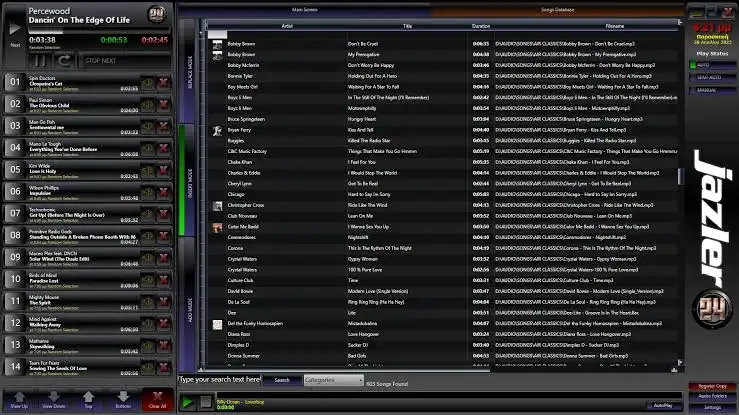This screenshot has height=415, width=739.
Task: Delete Technotronic Get Up! from slot 07
Action: (164, 214)
